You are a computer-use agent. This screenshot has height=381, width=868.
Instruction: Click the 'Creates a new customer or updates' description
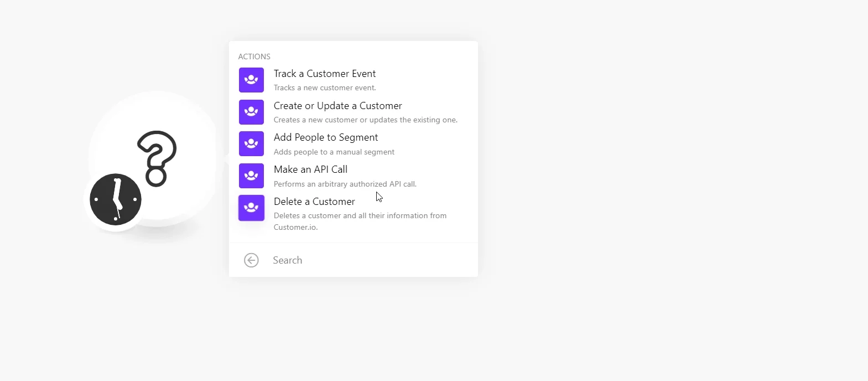tap(366, 120)
